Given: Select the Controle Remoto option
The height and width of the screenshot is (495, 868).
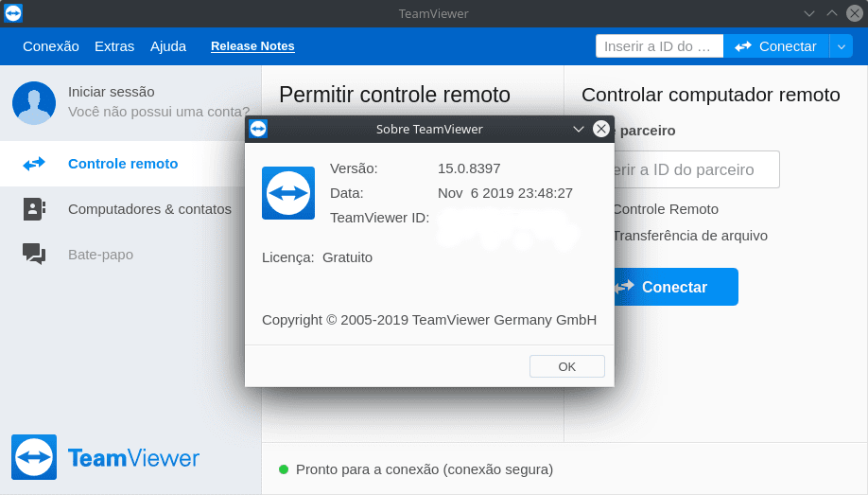Looking at the screenshot, I should [665, 209].
